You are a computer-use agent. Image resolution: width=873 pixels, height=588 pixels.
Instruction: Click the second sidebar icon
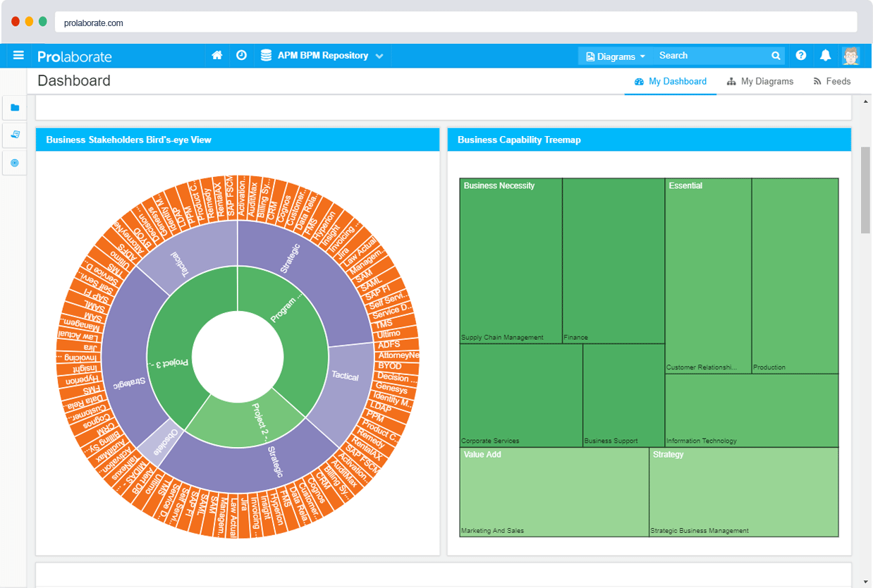(15, 135)
